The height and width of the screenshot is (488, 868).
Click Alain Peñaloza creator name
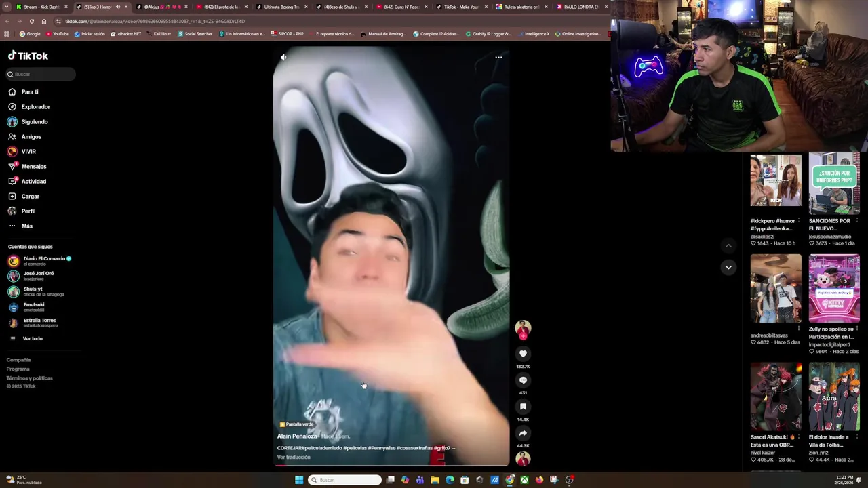(x=297, y=436)
